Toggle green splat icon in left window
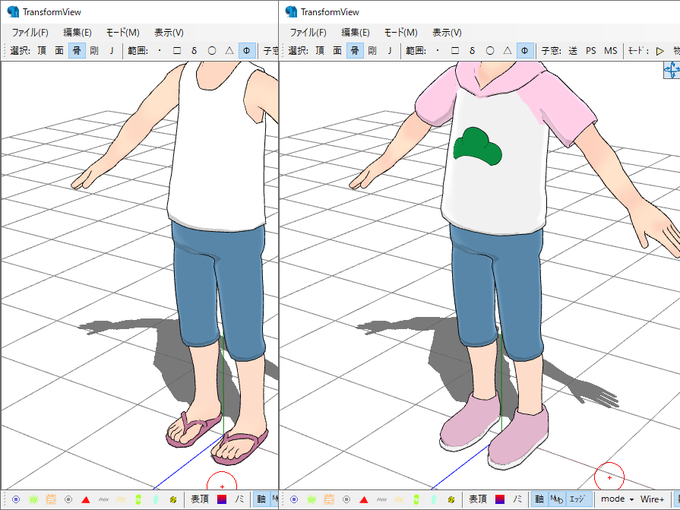This screenshot has height=510, width=680. point(33,500)
